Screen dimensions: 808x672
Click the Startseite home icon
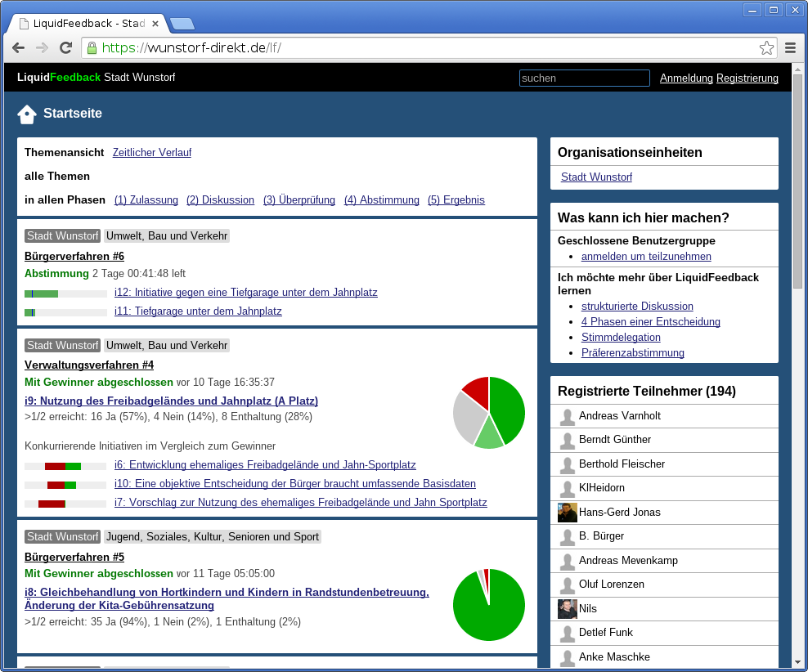click(x=27, y=113)
